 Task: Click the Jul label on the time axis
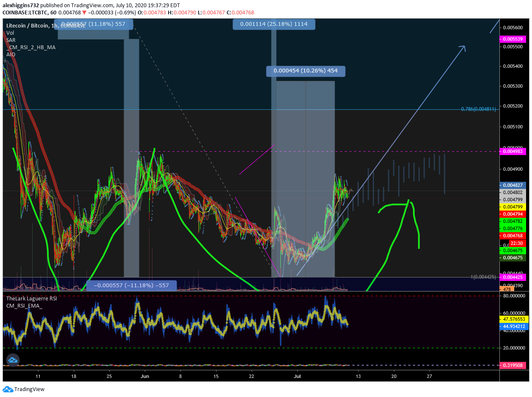pos(297,376)
